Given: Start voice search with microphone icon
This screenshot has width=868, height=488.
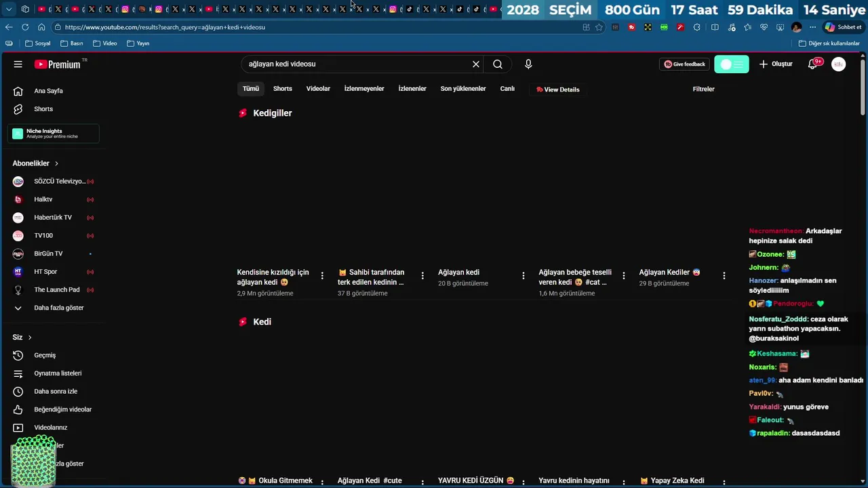Looking at the screenshot, I should click(528, 64).
